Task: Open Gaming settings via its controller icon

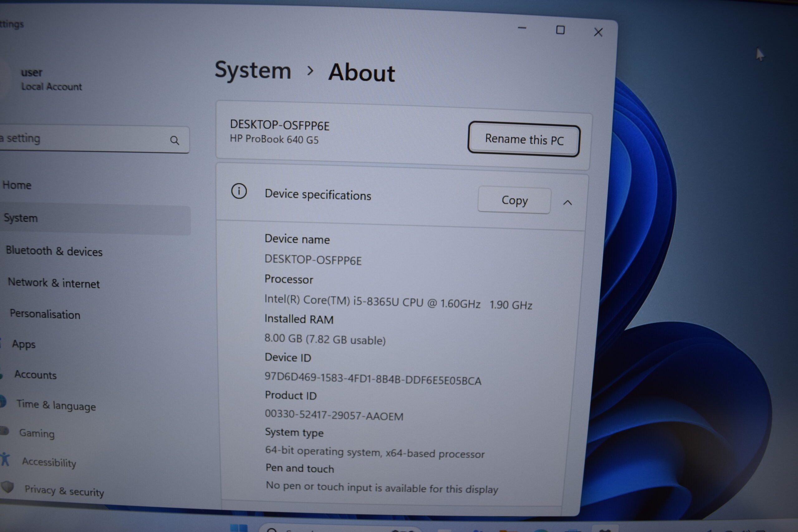Action: pos(4,430)
